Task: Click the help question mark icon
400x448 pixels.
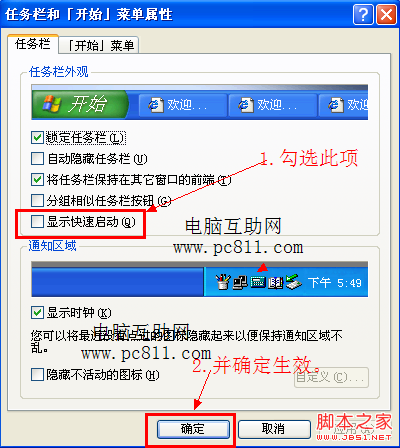Action: (363, 15)
